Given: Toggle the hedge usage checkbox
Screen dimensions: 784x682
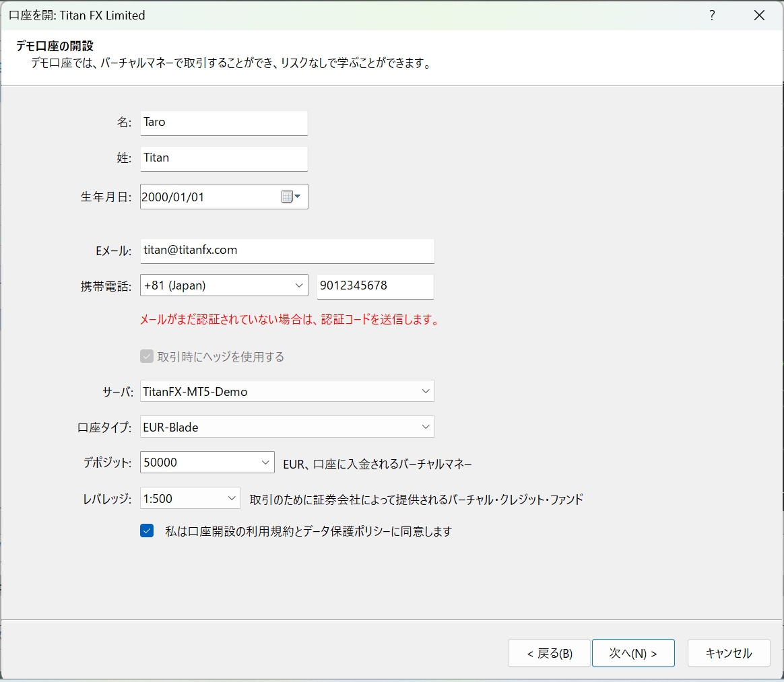Looking at the screenshot, I should [x=147, y=356].
